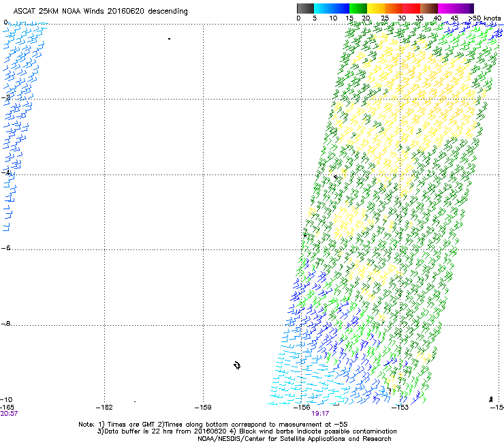Click the gray 0-5 knots color swatch
The width and height of the screenshot is (504, 443).
click(305, 8)
